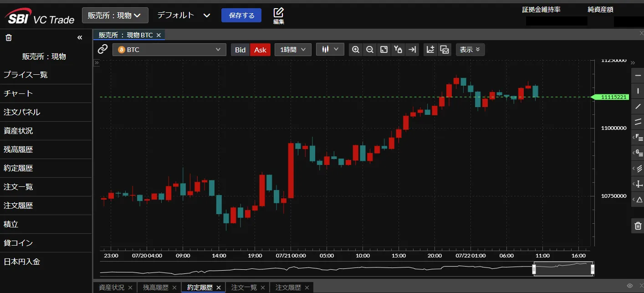The width and height of the screenshot is (644, 293).
Task: Click the fit-chart-to-screen icon
Action: coord(384,50)
